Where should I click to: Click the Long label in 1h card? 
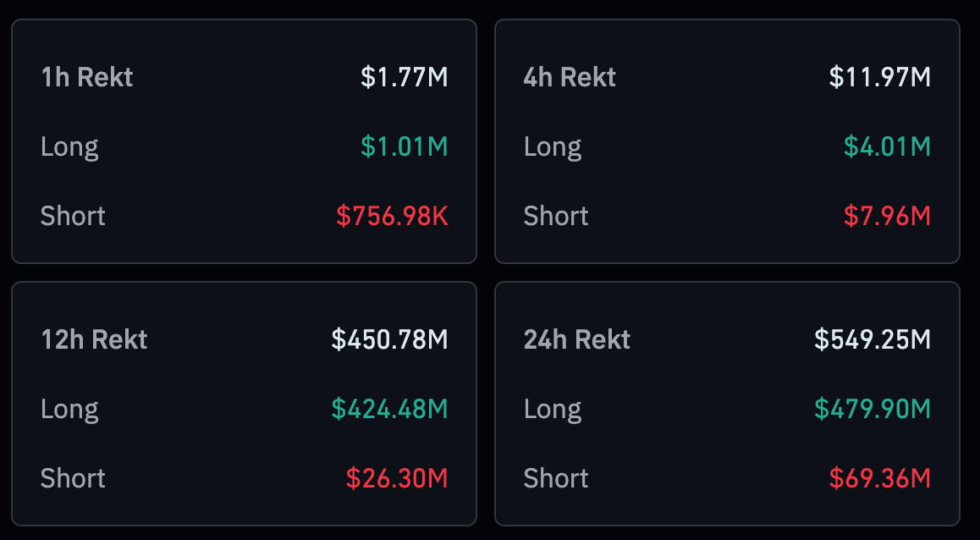[x=69, y=148]
